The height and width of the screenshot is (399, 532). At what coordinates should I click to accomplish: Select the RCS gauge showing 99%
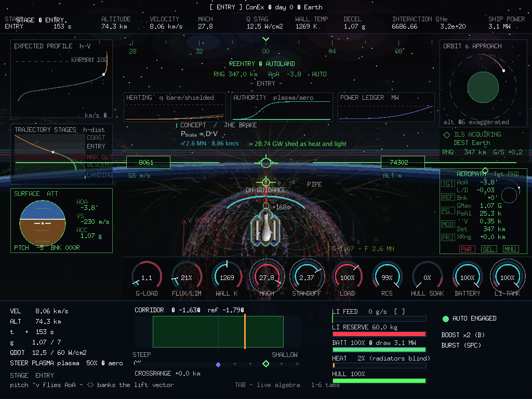pyautogui.click(x=387, y=276)
